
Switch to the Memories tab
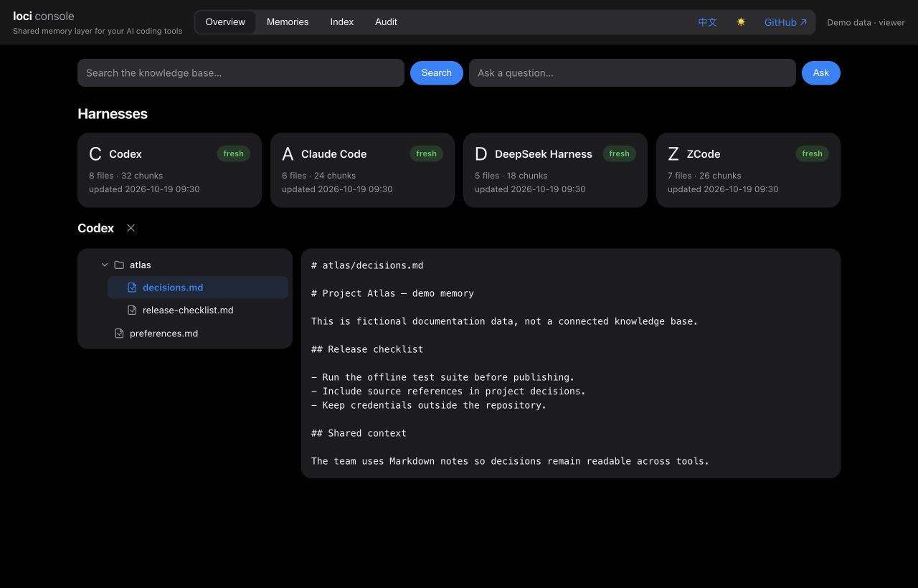click(x=288, y=22)
